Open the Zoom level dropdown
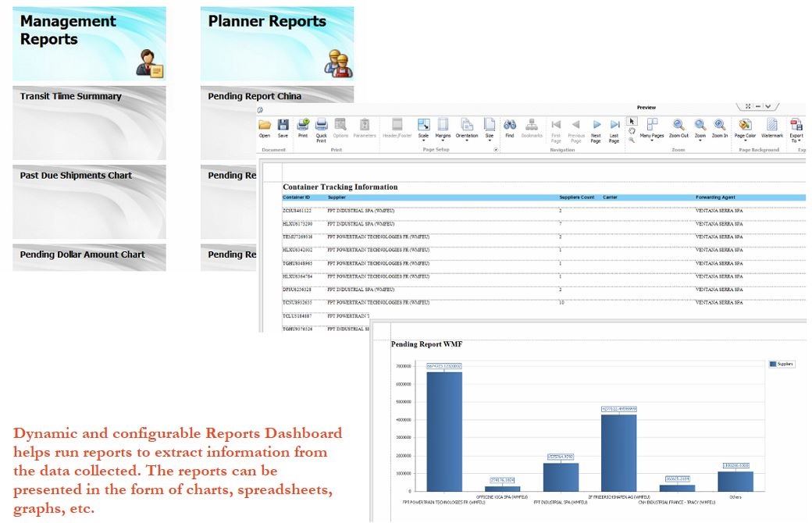Screen dimensions: 812x523 [x=700, y=130]
